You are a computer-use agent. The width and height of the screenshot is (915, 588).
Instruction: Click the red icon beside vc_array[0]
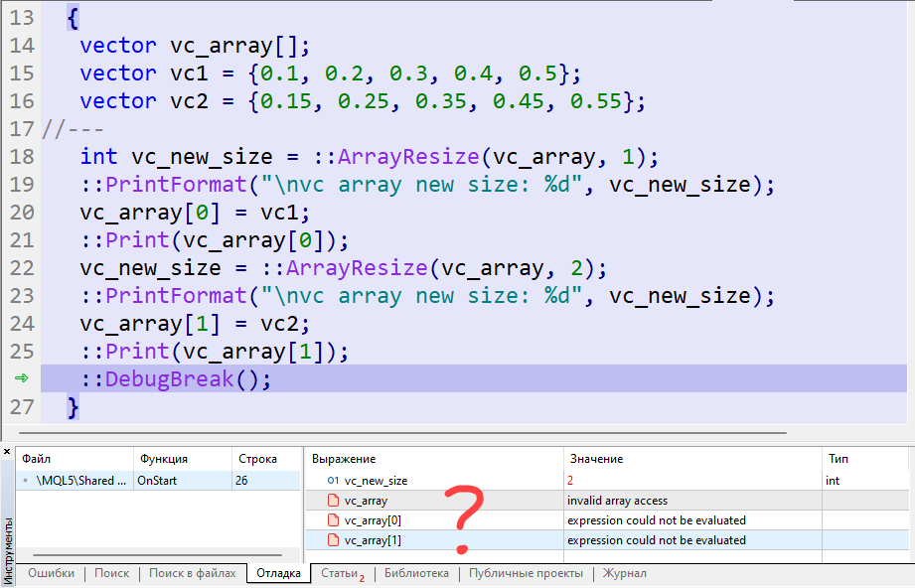point(333,520)
